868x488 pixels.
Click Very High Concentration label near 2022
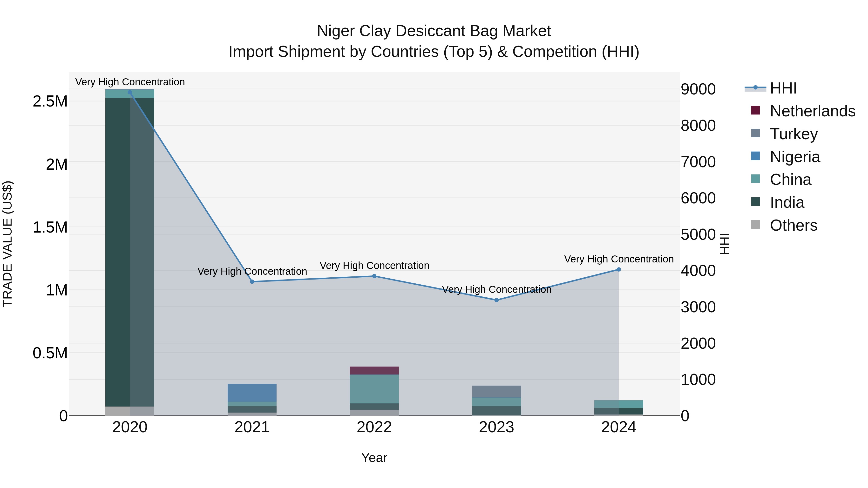click(374, 265)
